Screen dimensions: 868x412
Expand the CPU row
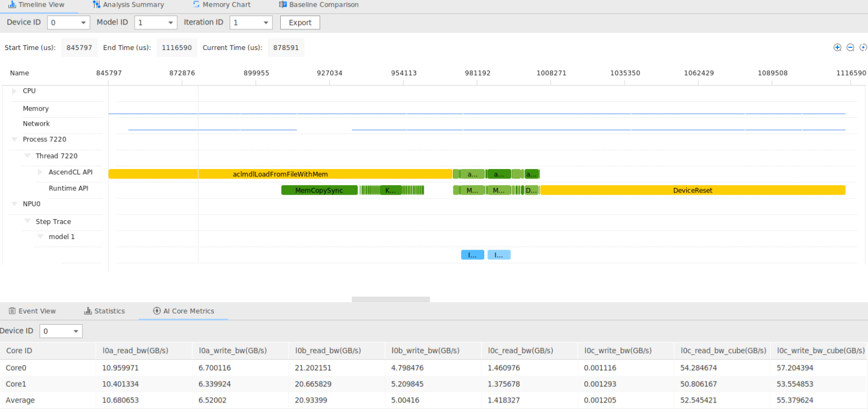click(x=14, y=91)
